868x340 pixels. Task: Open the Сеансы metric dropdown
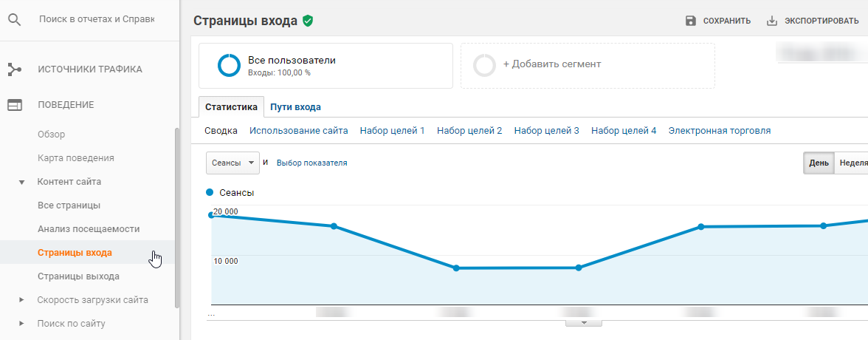click(232, 163)
